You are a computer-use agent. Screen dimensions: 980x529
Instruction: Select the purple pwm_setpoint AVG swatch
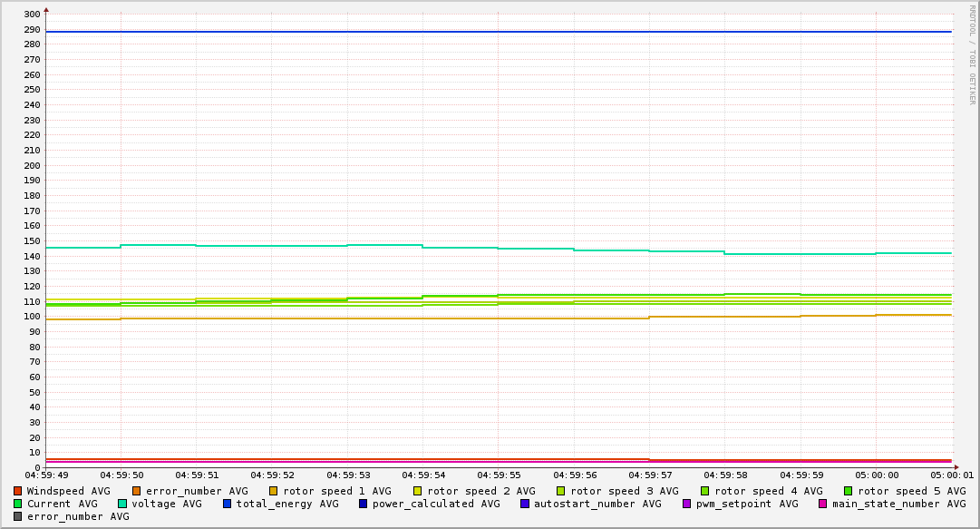(686, 504)
